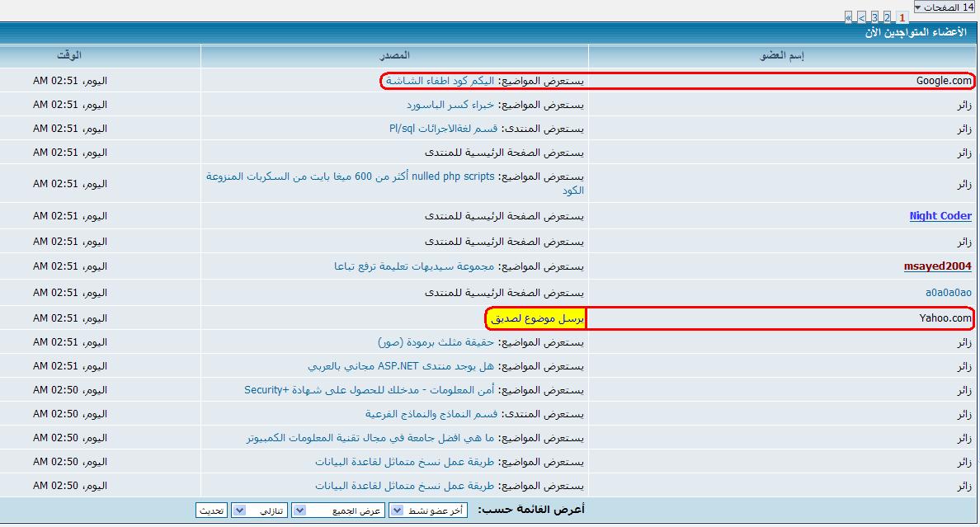Expand the 'عرض الجميع' filter dropdown
Screen dimensions: 980x527
pos(338,511)
